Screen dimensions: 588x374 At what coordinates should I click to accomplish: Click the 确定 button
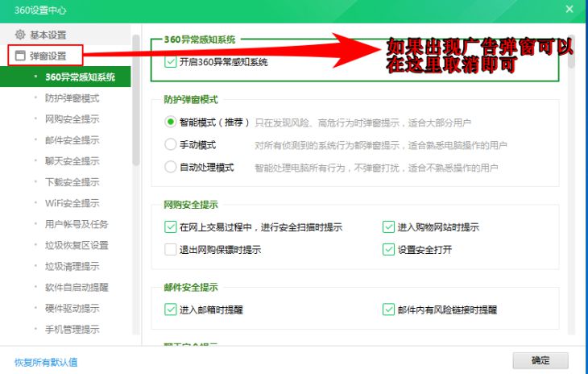click(x=540, y=360)
